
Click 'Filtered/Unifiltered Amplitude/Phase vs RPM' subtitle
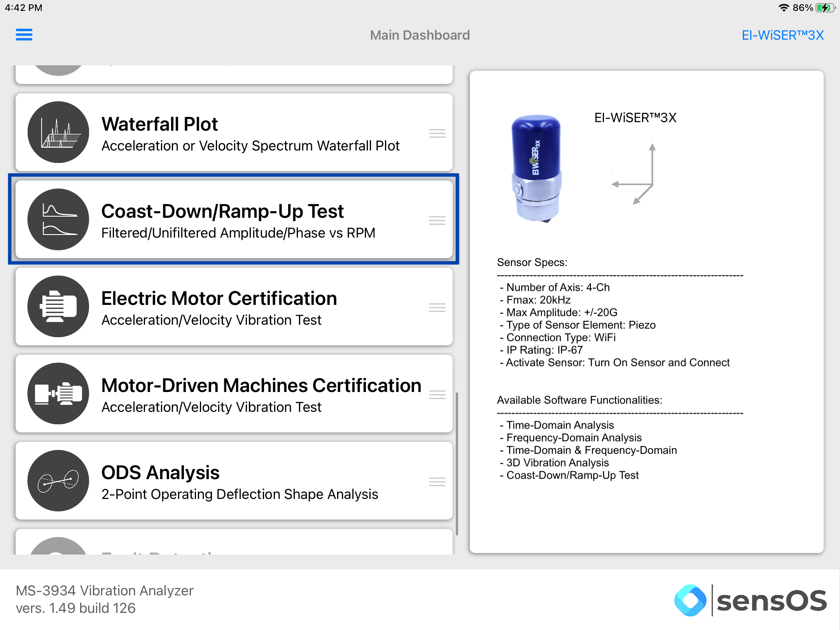pos(238,233)
